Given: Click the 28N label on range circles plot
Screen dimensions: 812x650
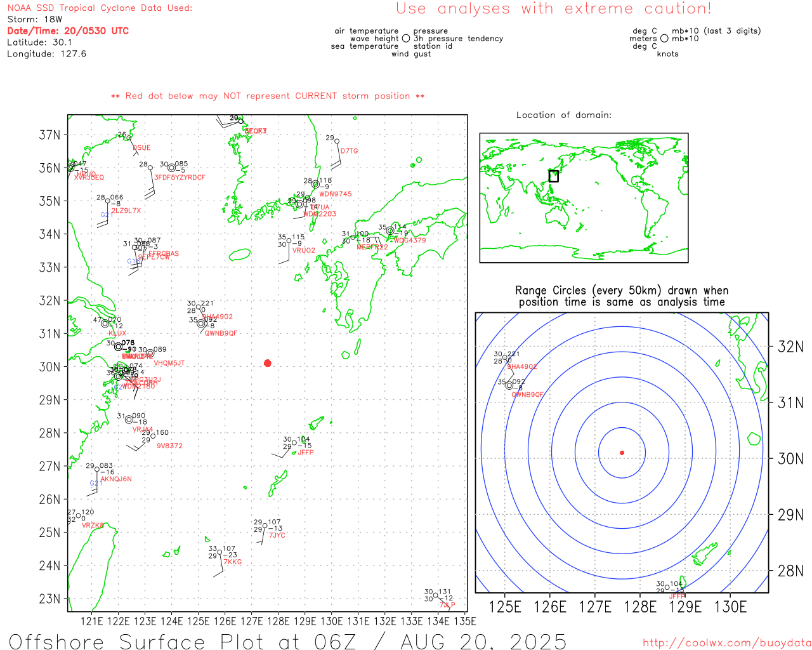Looking at the screenshot, I should (790, 571).
